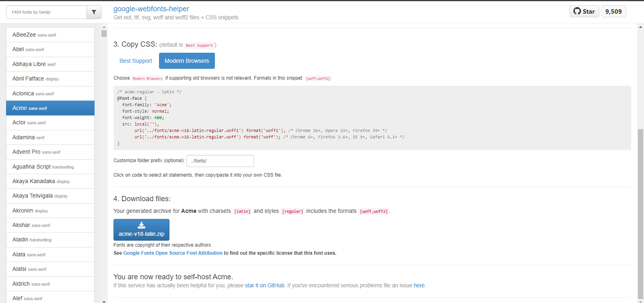
Task: Click the "here" link to file an issue
Action: tap(419, 285)
